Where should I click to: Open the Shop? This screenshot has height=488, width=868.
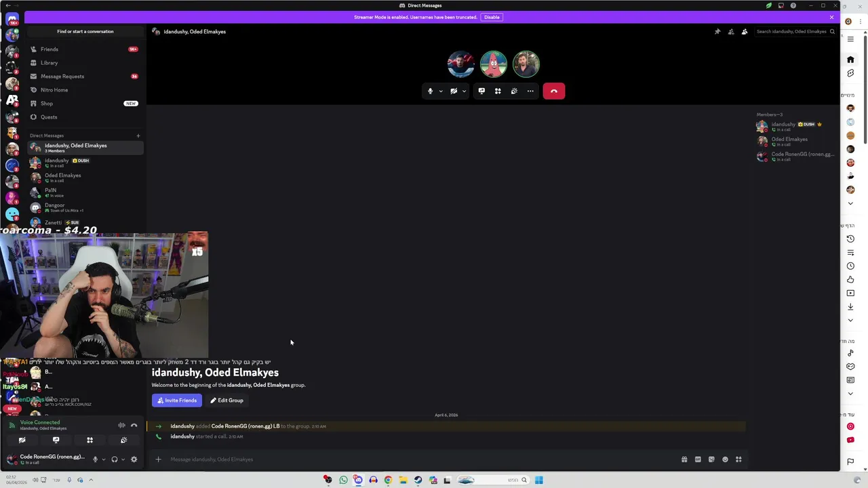click(x=85, y=103)
